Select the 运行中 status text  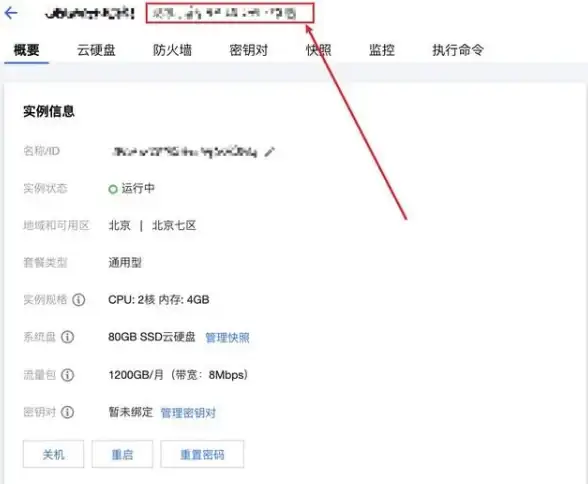pyautogui.click(x=138, y=188)
